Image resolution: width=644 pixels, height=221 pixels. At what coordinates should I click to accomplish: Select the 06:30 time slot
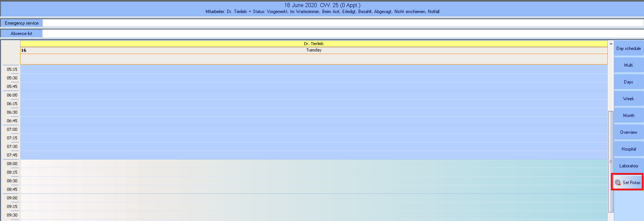coord(314,112)
